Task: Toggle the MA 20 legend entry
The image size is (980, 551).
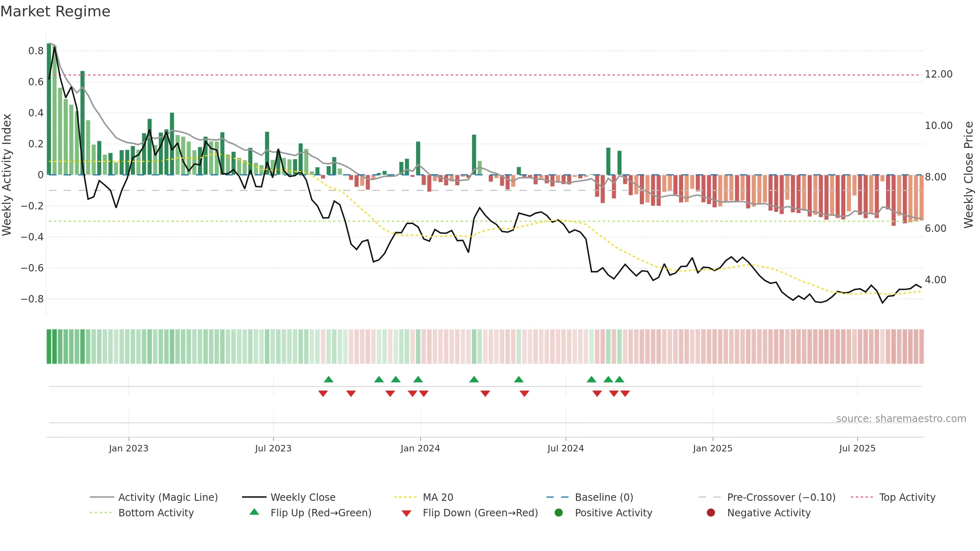Action: tap(423, 497)
